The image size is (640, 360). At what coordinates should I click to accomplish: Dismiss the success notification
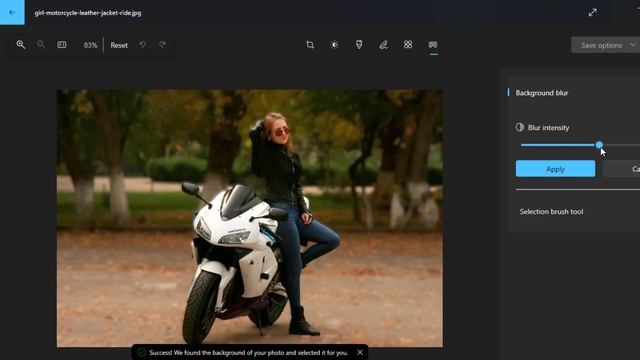pyautogui.click(x=360, y=352)
